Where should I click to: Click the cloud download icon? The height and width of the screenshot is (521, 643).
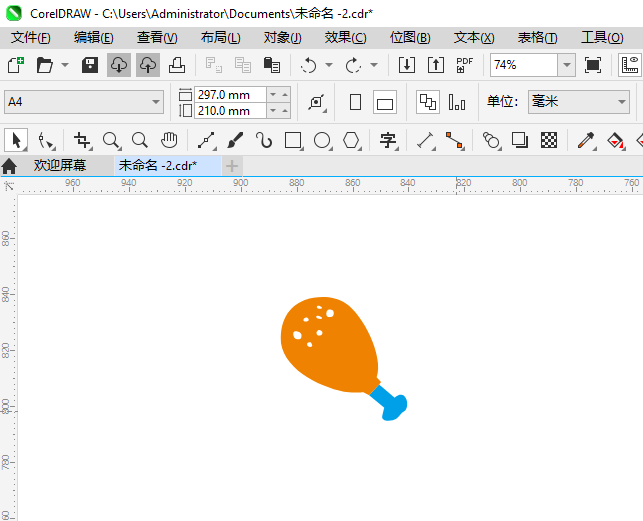[119, 65]
